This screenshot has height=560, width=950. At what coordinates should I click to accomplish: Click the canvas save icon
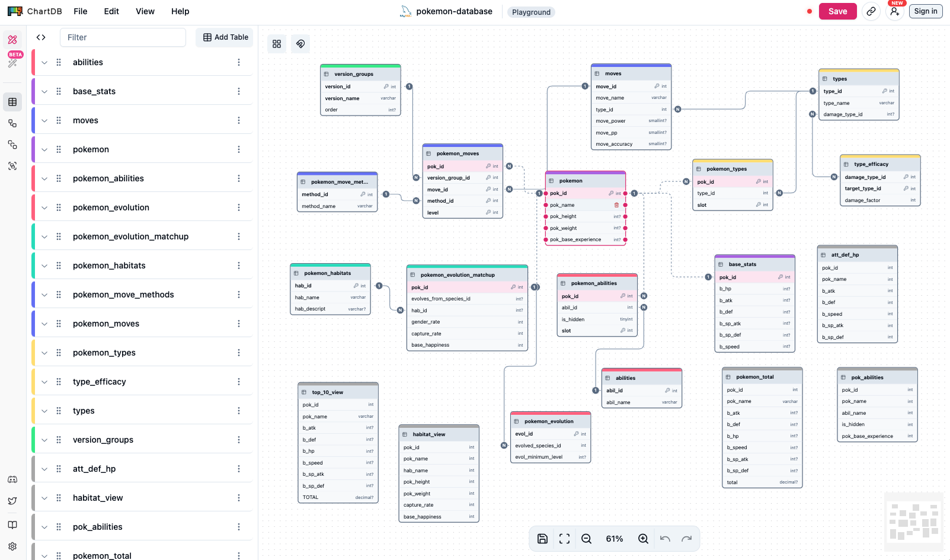coord(542,539)
